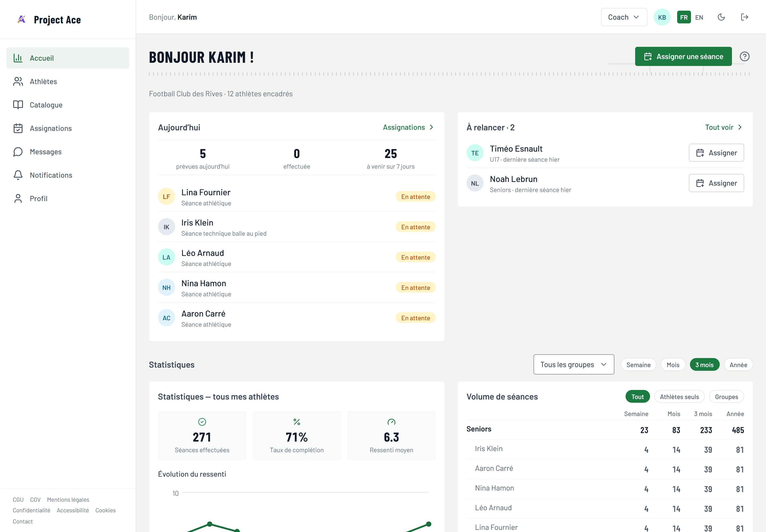Click the Séances effectuées checkmark icon
Screen dimensions: 766x532
coord(202,422)
